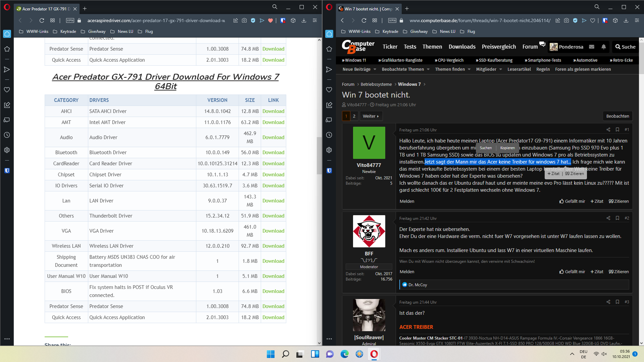Toggle VPN badge in left Opera window

70,20
